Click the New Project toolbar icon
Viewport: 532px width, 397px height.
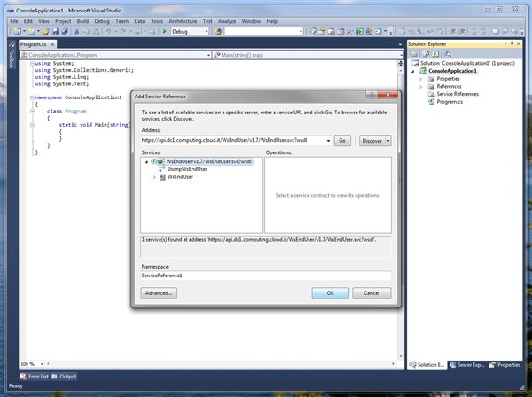point(17,32)
